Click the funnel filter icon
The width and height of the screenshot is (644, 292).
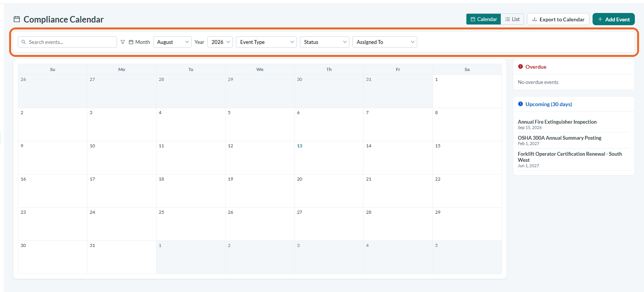click(123, 42)
